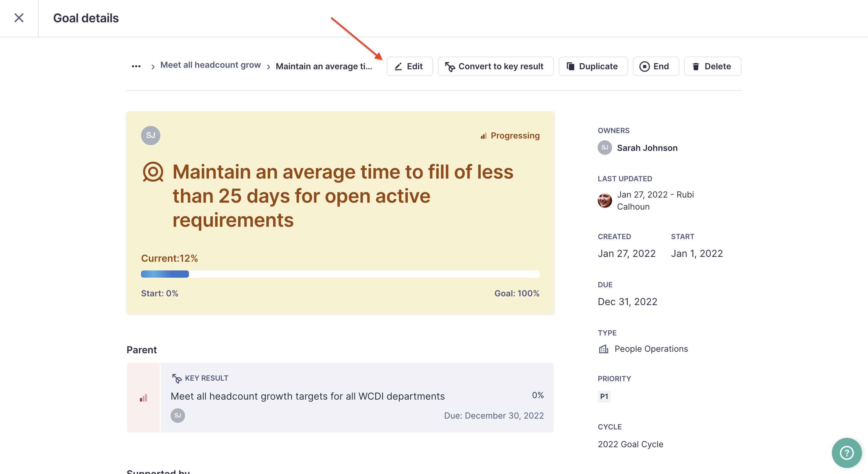Select the P1 priority badge
This screenshot has height=474, width=868.
(604, 397)
